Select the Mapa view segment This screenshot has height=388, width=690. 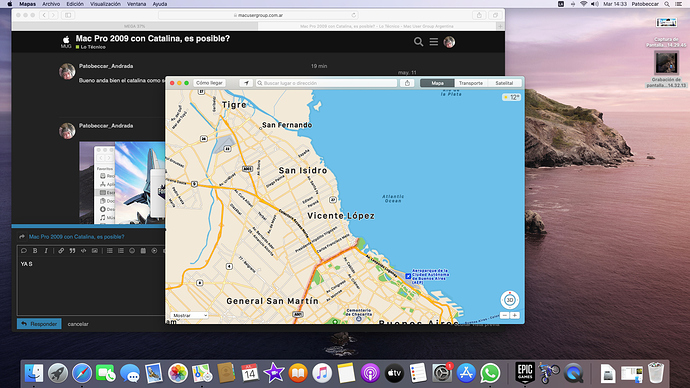tap(437, 83)
